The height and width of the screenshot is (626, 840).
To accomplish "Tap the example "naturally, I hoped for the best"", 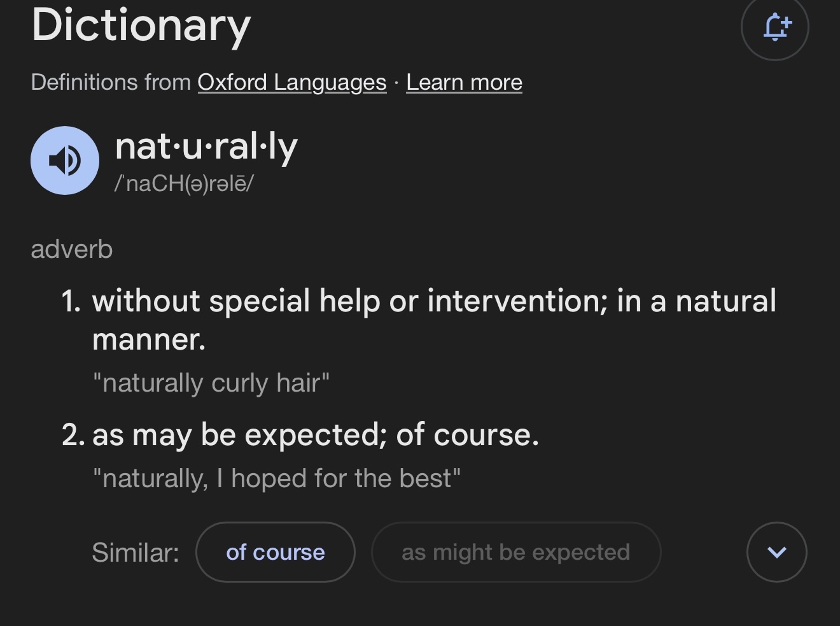I will pyautogui.click(x=277, y=478).
